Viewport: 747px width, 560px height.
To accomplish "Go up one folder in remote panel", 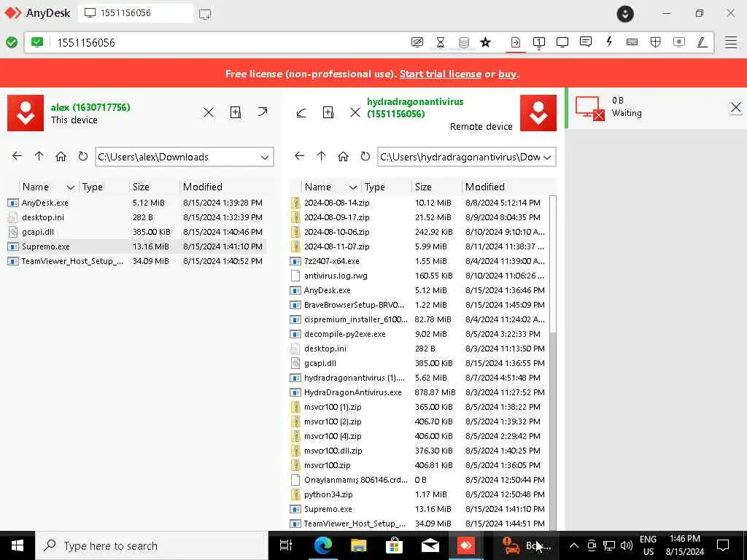I will [x=321, y=156].
